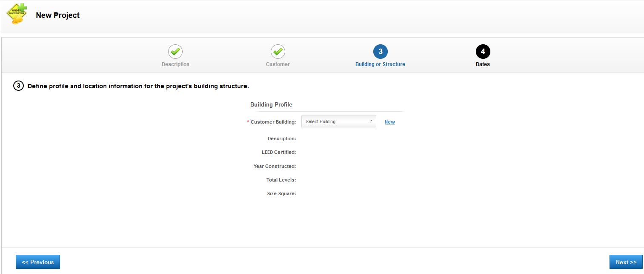
Task: Click the New building link
Action: 390,122
